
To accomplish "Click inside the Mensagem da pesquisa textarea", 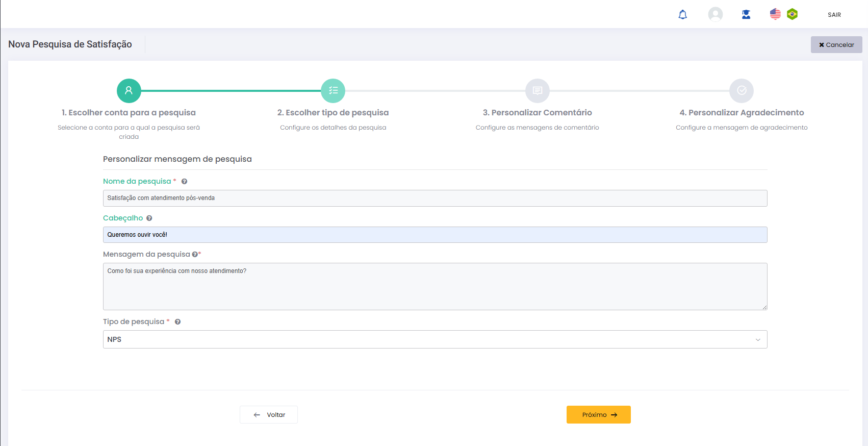I will 435,286.
